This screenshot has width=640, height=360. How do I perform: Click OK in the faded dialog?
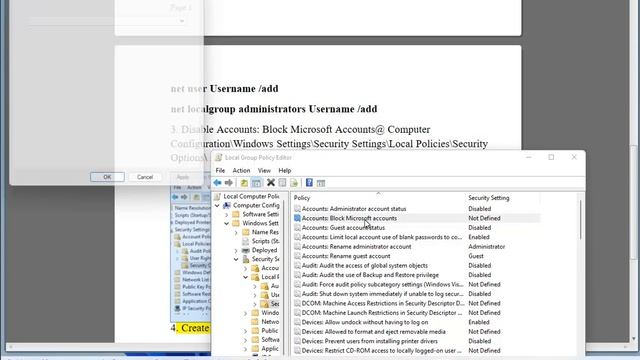tap(107, 177)
